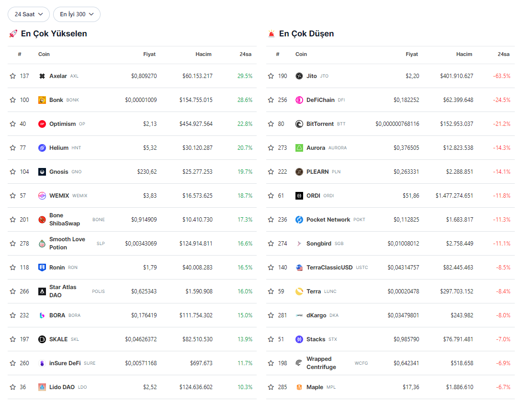Click the Aurora green triangle icon
This screenshot has width=532, height=403.
coord(299,148)
